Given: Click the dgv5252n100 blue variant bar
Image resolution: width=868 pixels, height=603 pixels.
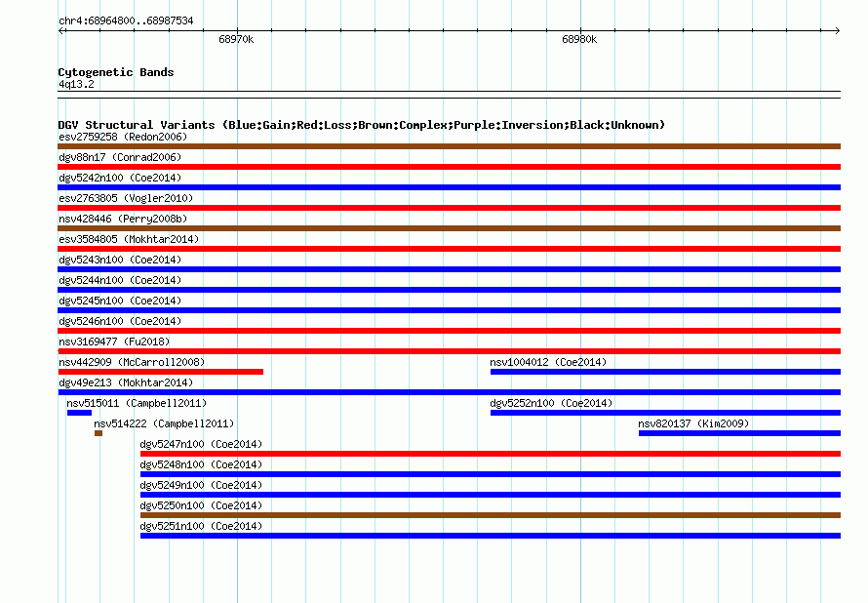Looking at the screenshot, I should pyautogui.click(x=665, y=413).
